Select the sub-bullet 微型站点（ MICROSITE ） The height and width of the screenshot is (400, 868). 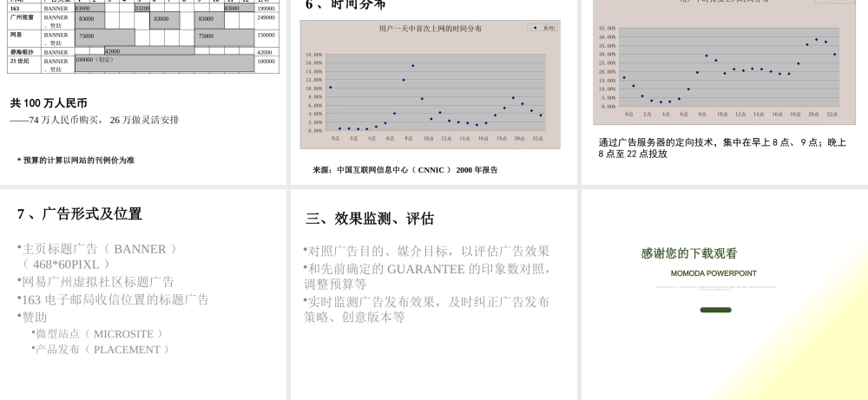pos(100,333)
